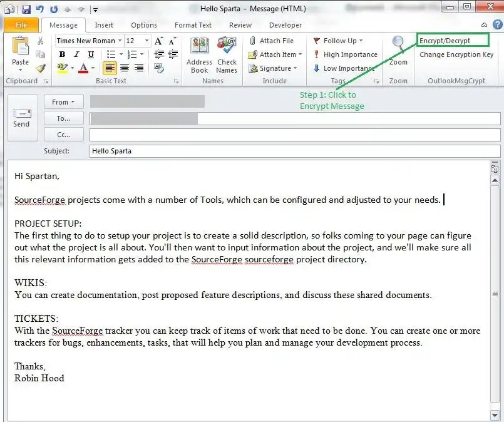Toggle Low Importance tag

pos(344,68)
